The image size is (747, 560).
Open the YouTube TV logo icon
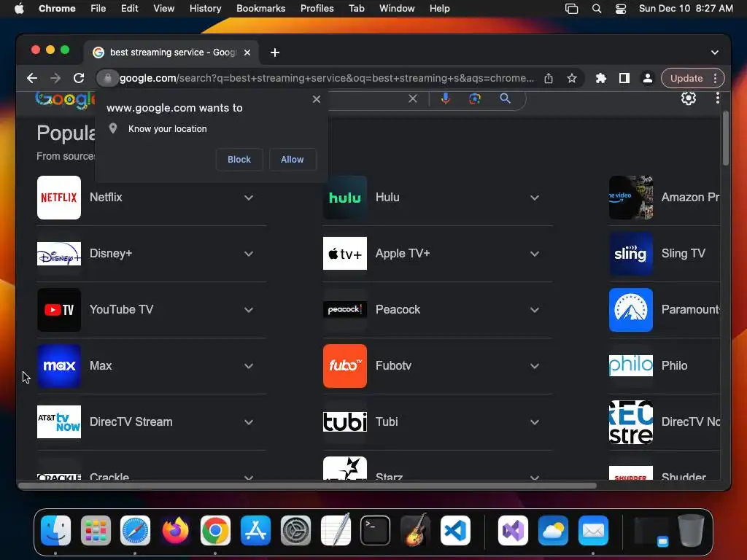(x=59, y=310)
